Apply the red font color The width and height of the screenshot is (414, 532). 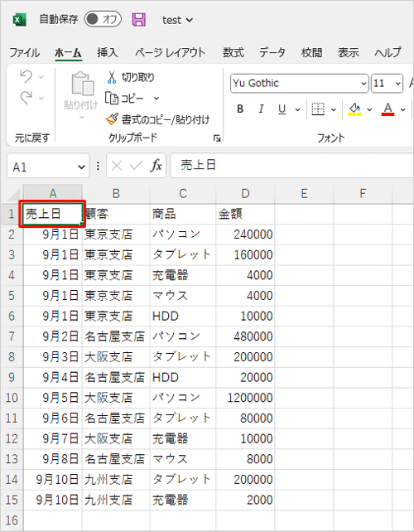tap(388, 109)
